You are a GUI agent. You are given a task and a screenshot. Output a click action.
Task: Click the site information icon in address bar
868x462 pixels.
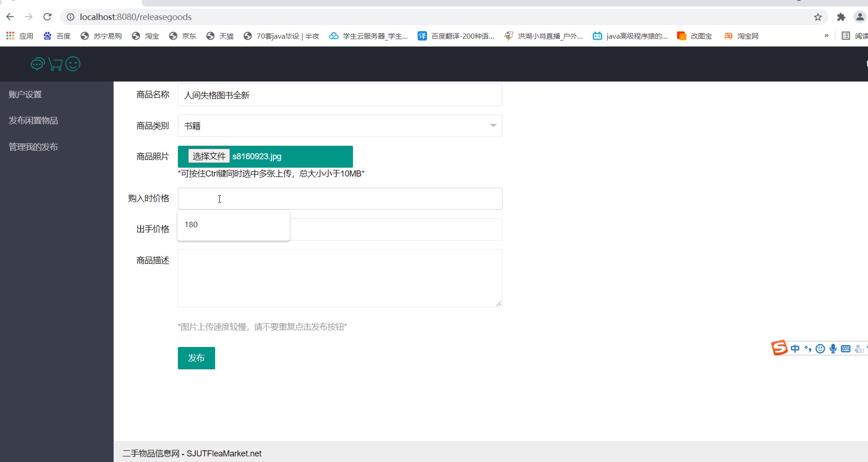click(x=70, y=17)
